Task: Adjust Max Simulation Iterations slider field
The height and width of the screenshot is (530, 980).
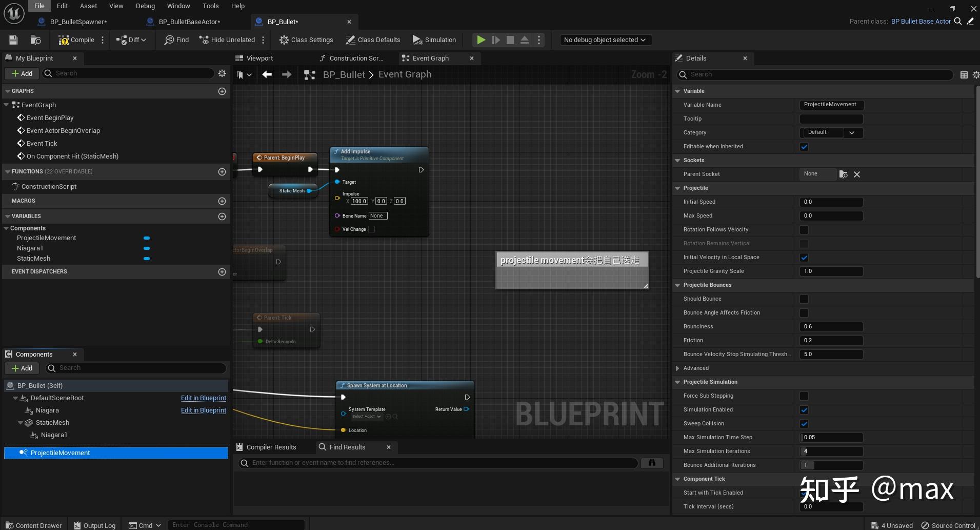Action: coord(831,452)
